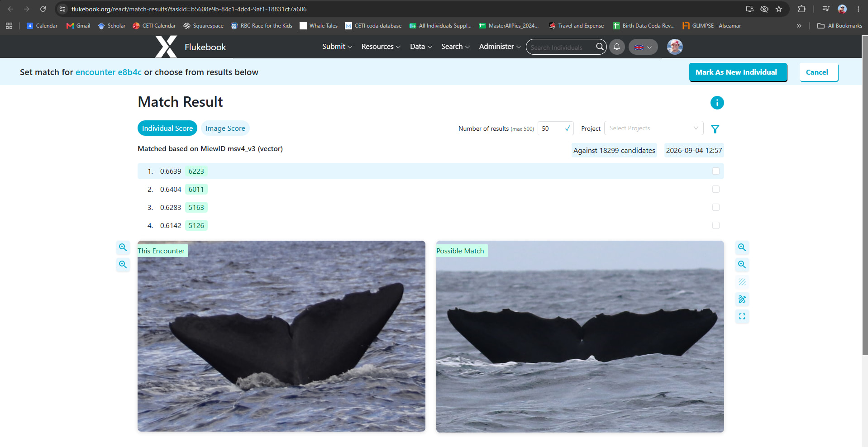Image resolution: width=868 pixels, height=447 pixels.
Task: Click the Search Individuals input field
Action: click(561, 47)
